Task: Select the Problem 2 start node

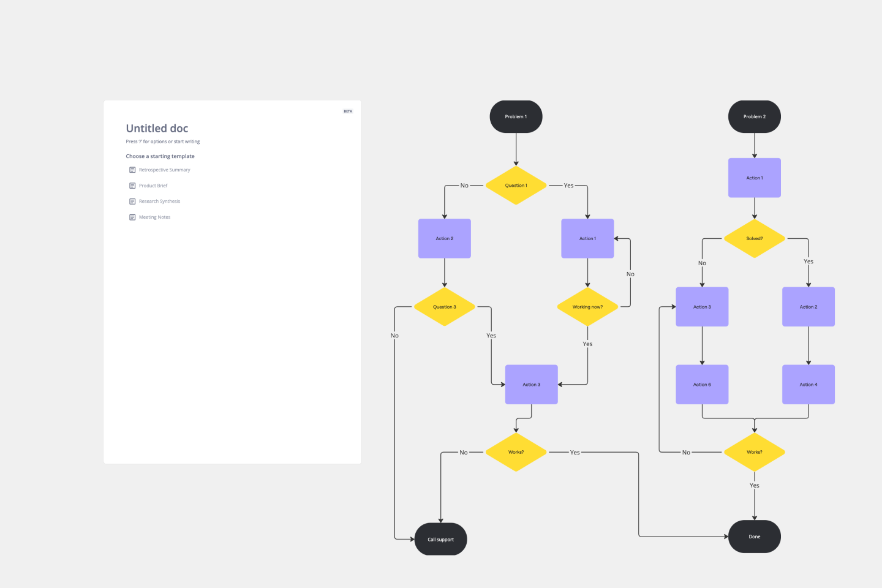Action: [754, 116]
